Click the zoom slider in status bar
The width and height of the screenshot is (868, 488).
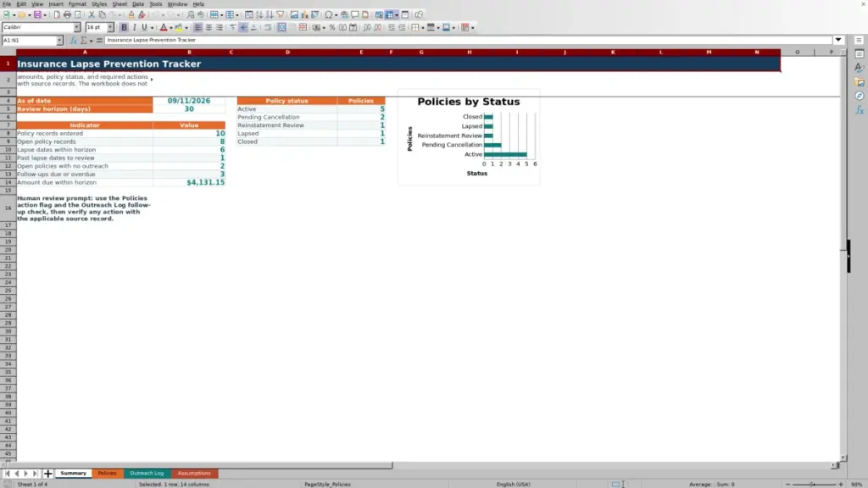click(x=814, y=484)
